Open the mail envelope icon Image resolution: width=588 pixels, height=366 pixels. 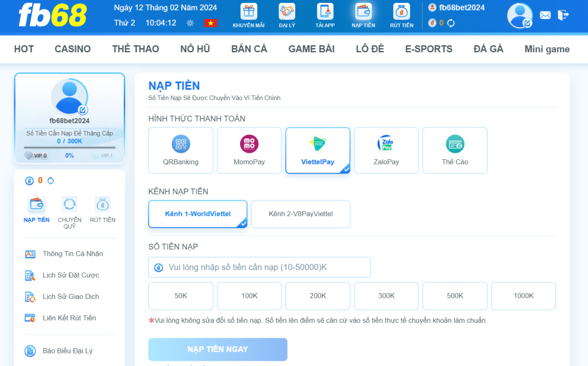click(545, 16)
